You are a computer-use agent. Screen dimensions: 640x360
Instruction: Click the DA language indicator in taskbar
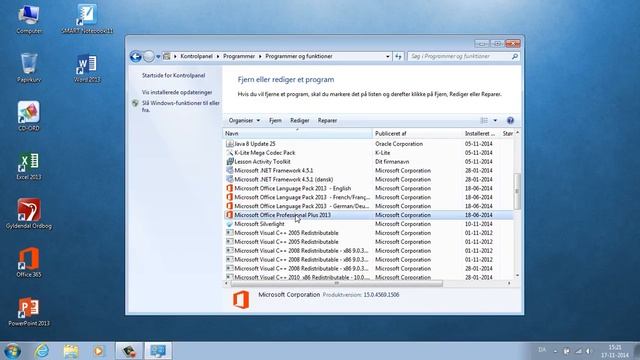(542, 350)
